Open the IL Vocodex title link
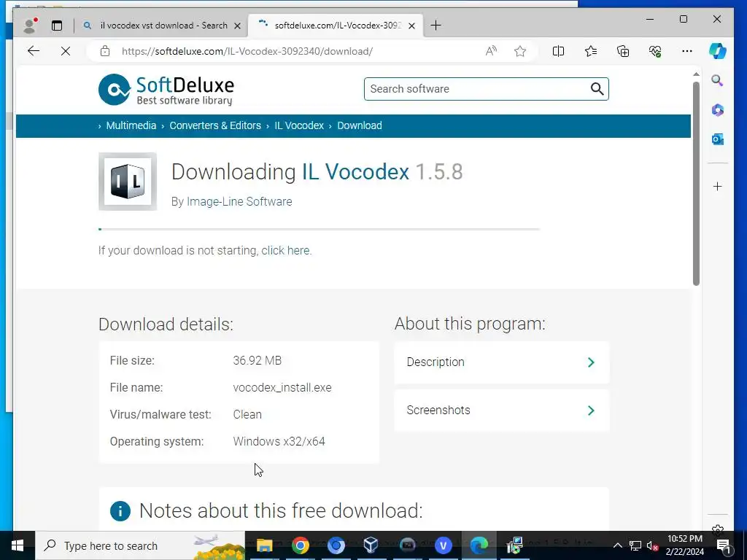747x560 pixels. pos(355,172)
